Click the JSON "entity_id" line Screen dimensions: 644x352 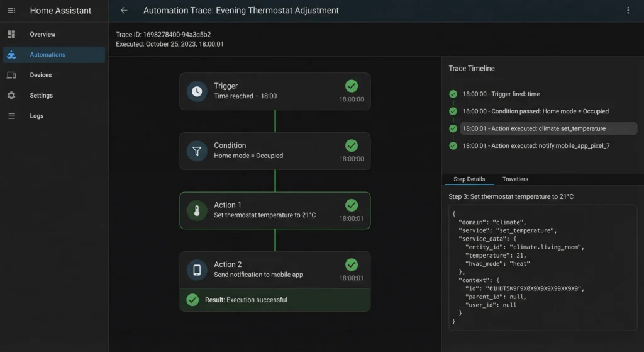click(525, 247)
